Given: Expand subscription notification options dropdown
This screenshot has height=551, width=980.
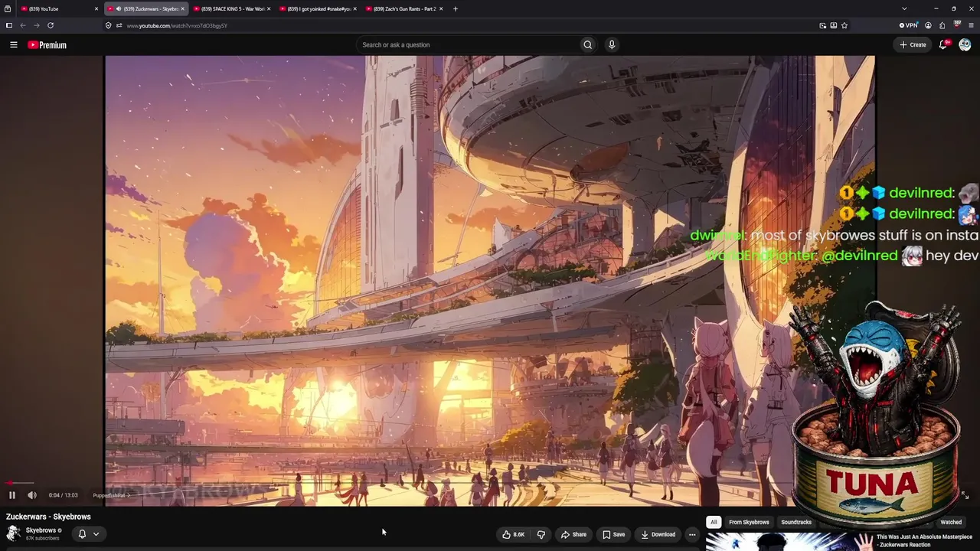Looking at the screenshot, I should click(96, 534).
